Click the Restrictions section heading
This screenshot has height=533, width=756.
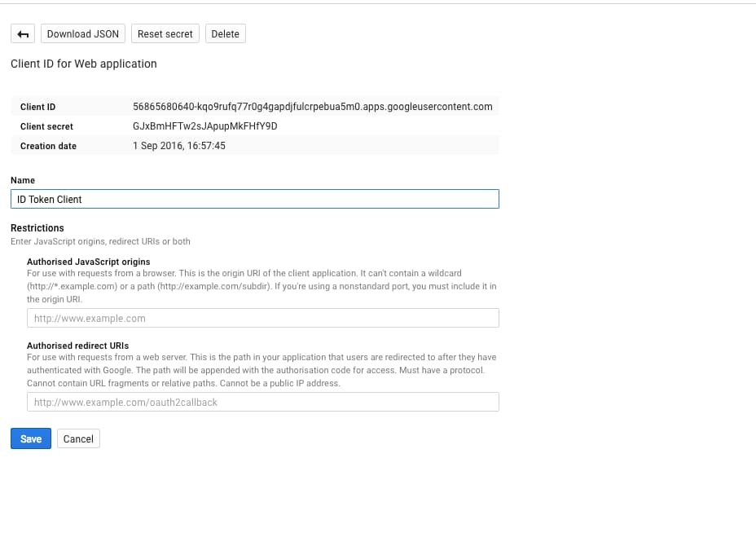37,228
